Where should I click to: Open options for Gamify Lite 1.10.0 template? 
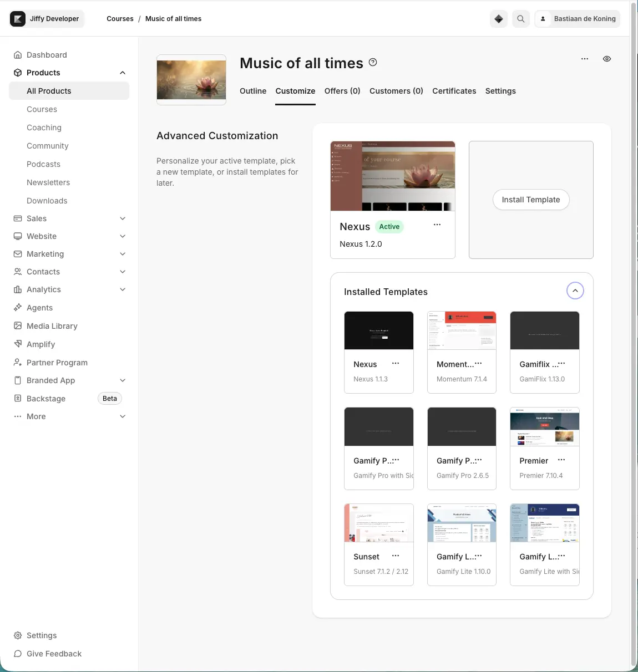point(478,556)
